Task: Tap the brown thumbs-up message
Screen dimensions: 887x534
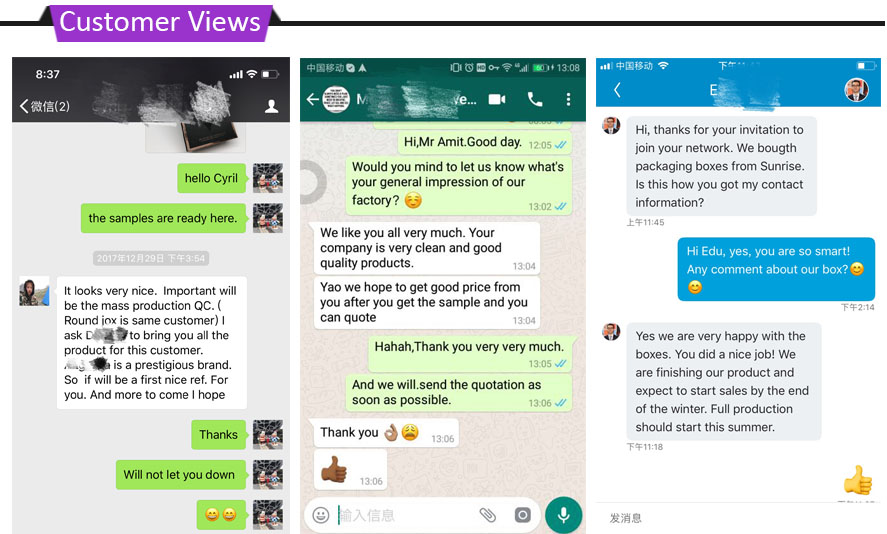Action: tap(350, 470)
